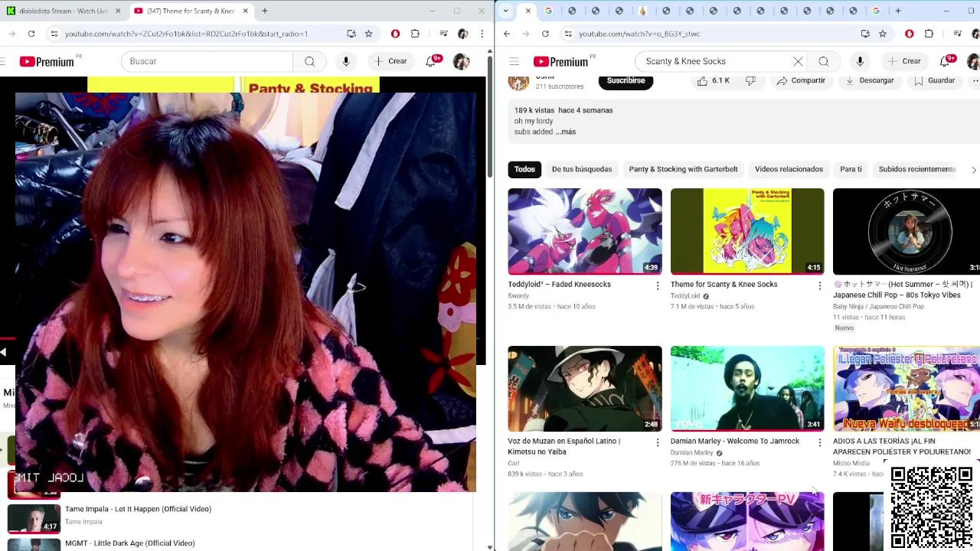Go back in right browser window
This screenshot has height=551, width=980.
[507, 34]
